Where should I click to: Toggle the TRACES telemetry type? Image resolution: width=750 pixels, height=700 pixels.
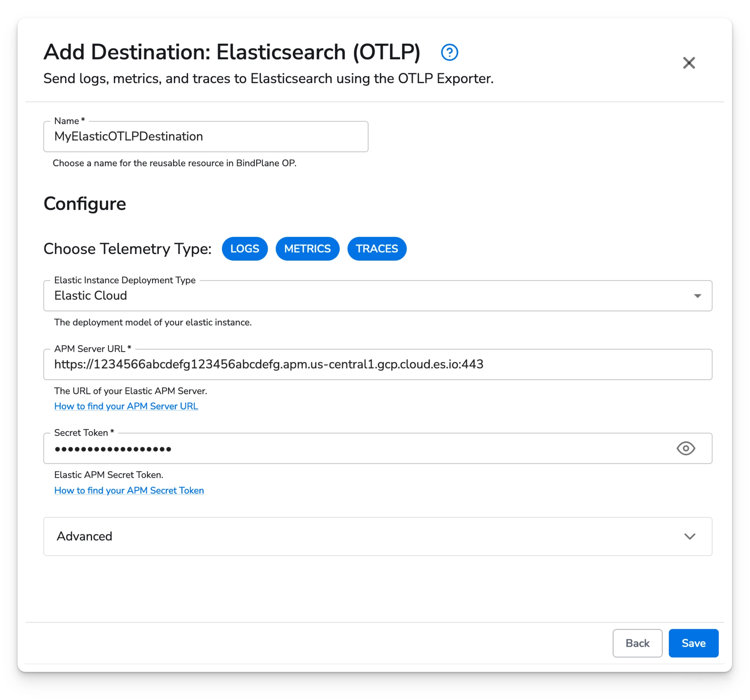377,249
